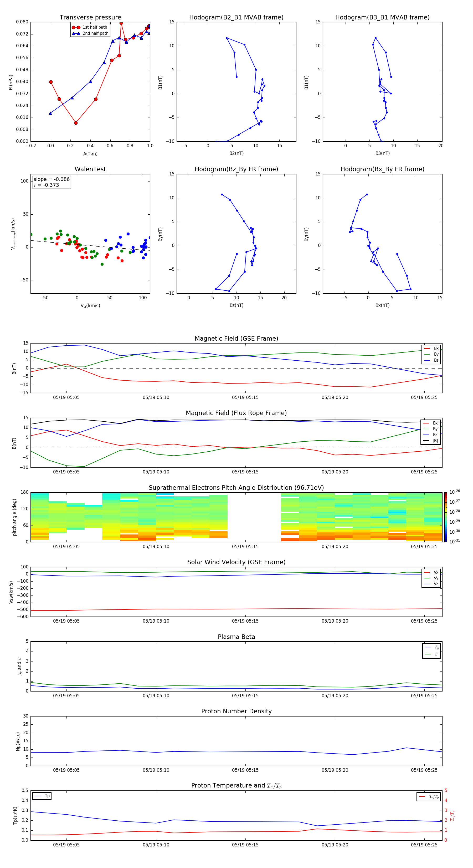Click the '|B|' flux rope legend entry
Viewport: 473px width, 868px height.
pyautogui.click(x=431, y=441)
